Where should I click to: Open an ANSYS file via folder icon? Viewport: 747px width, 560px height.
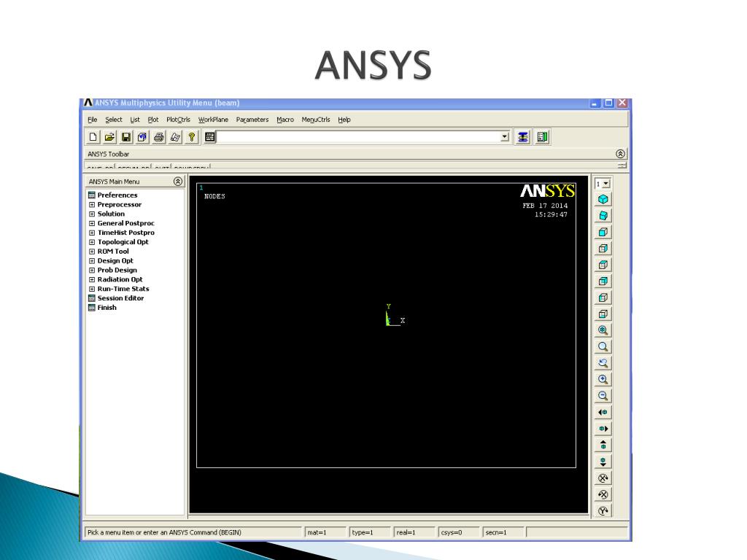(109, 137)
